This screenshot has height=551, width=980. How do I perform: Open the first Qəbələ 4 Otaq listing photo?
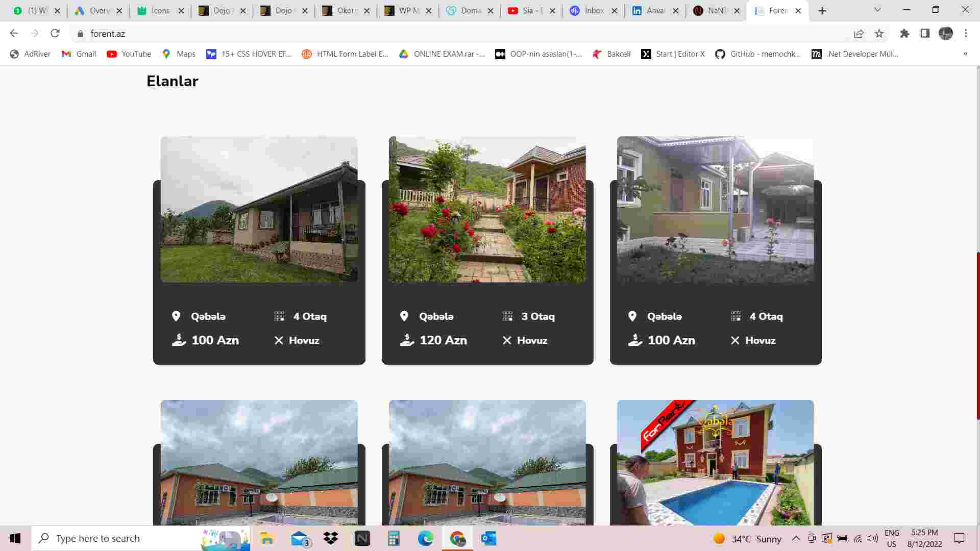[259, 209]
